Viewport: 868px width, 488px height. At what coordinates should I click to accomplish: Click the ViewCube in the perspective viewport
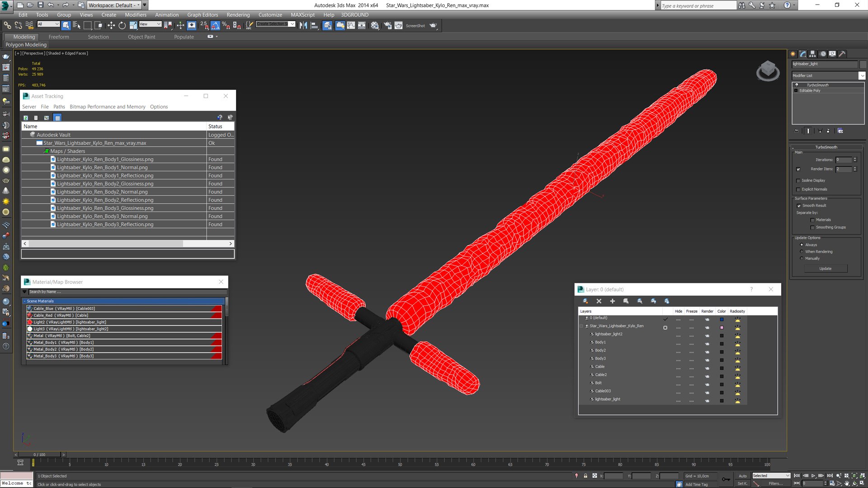coord(768,71)
